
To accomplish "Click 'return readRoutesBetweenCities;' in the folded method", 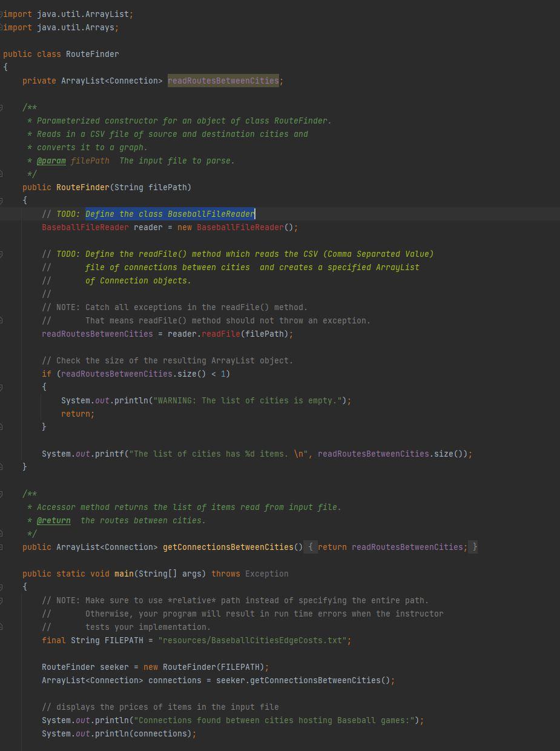I will tap(393, 547).
